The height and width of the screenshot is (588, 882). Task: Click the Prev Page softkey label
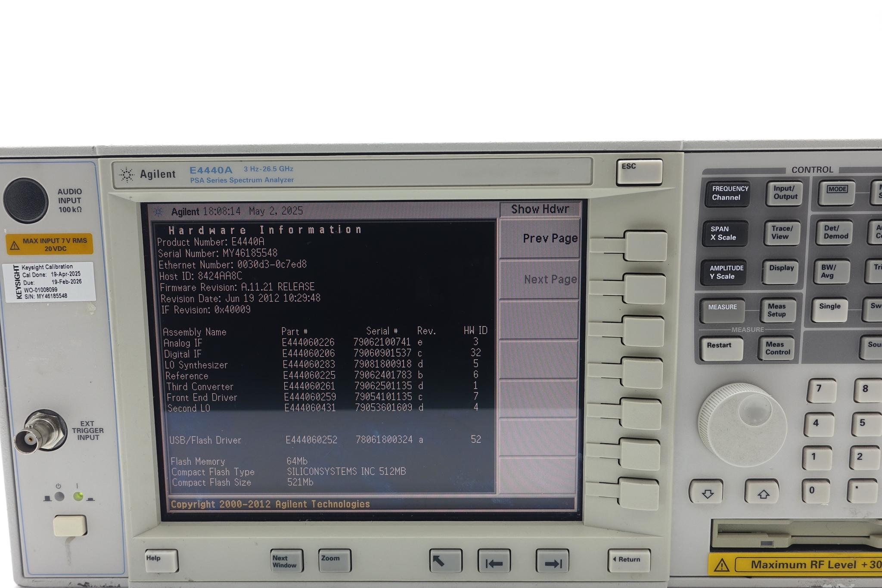(550, 238)
